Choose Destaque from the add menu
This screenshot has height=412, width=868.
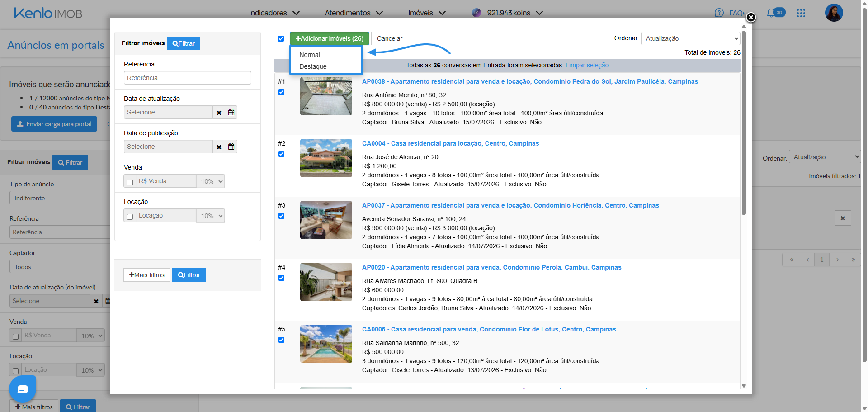313,66
